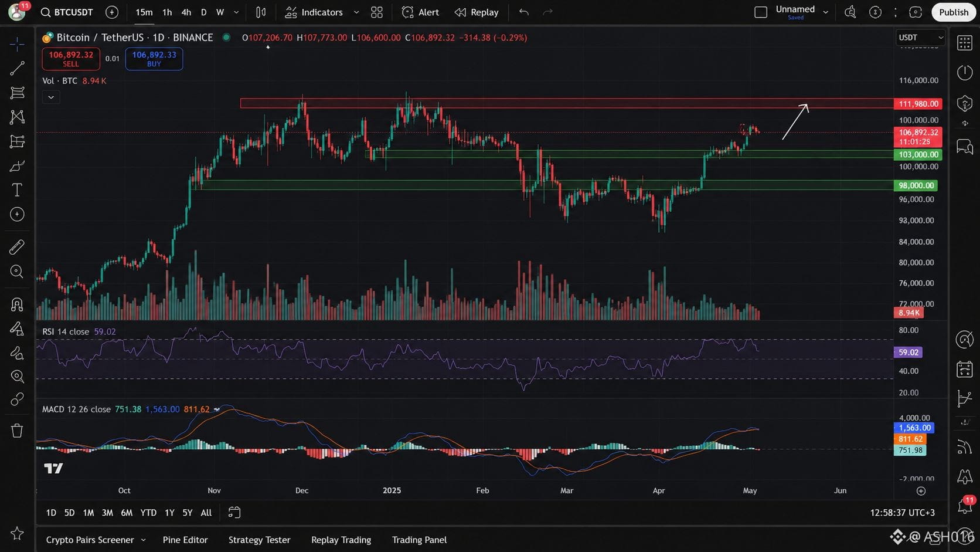Open the layout grid selector

(377, 12)
